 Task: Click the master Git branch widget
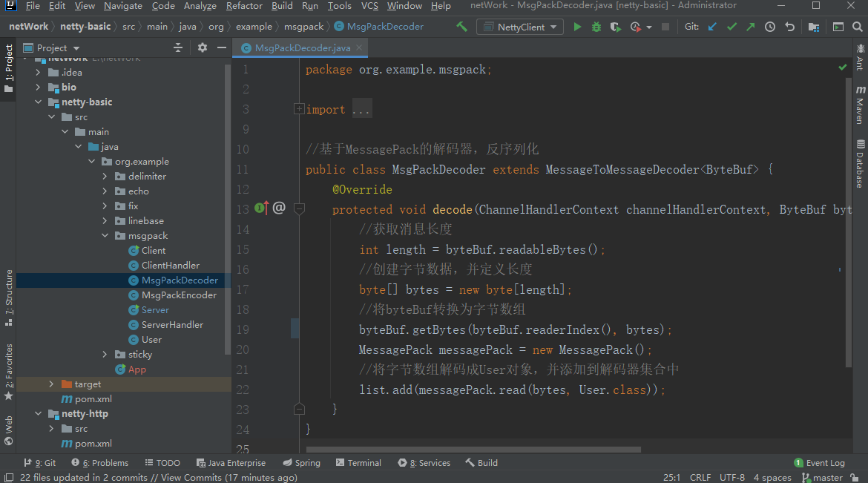click(822, 478)
